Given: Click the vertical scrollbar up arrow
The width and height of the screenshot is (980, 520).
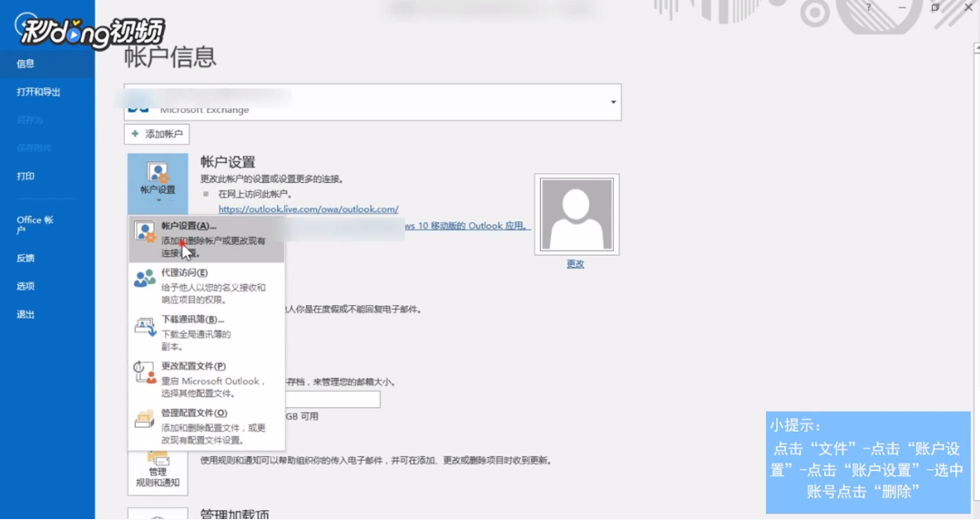Looking at the screenshot, I should 976,47.
